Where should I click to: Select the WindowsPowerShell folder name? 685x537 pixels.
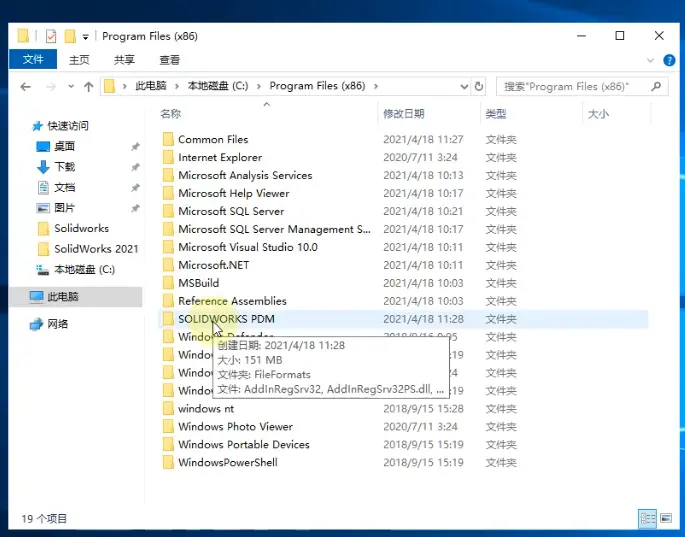[x=228, y=462]
